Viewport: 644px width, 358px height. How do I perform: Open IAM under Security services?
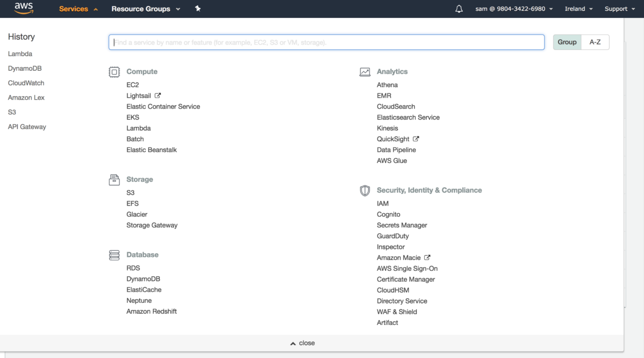[383, 204]
